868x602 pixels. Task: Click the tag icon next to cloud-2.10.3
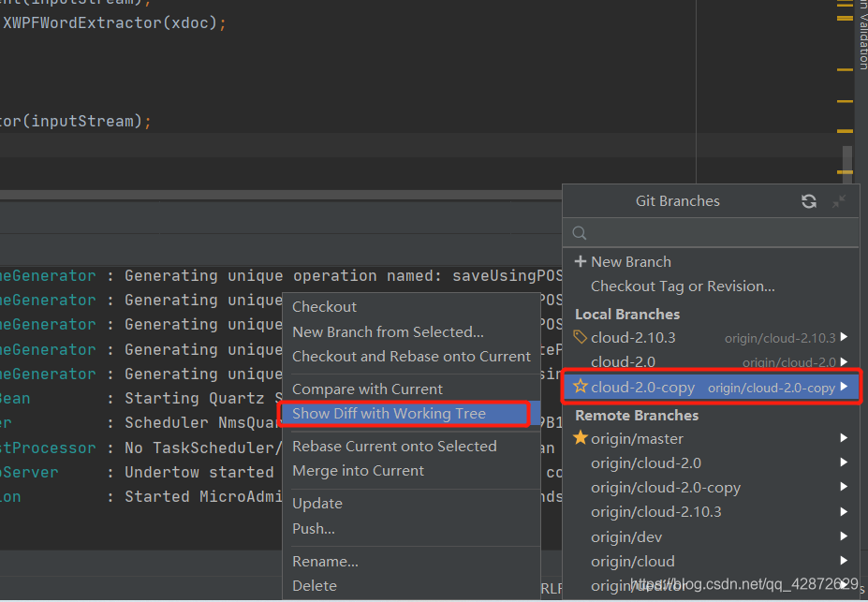click(x=580, y=337)
